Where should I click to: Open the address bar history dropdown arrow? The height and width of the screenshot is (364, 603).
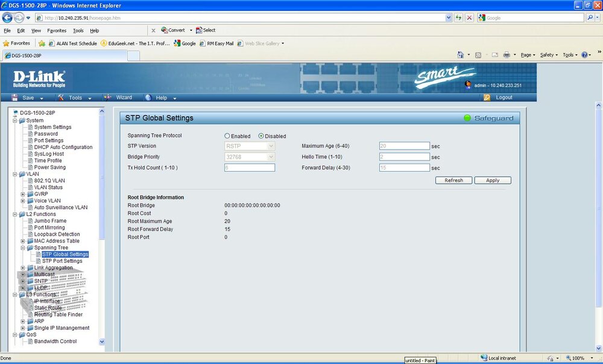click(x=449, y=17)
